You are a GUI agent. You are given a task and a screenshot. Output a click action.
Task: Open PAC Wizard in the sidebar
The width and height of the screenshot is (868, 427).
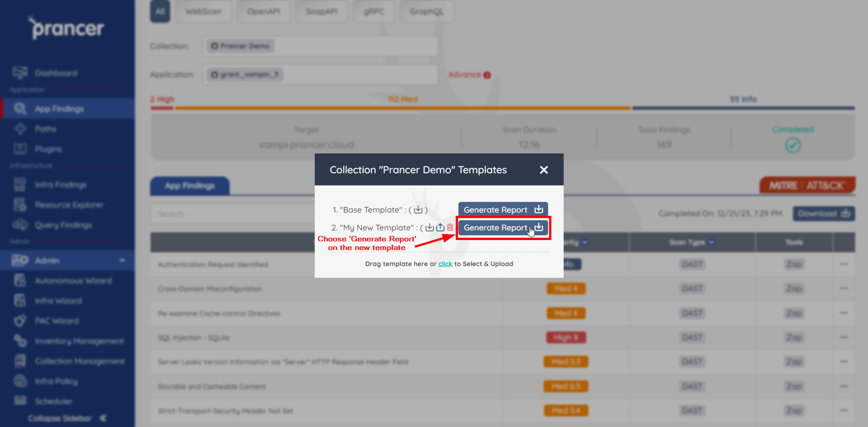point(56,321)
